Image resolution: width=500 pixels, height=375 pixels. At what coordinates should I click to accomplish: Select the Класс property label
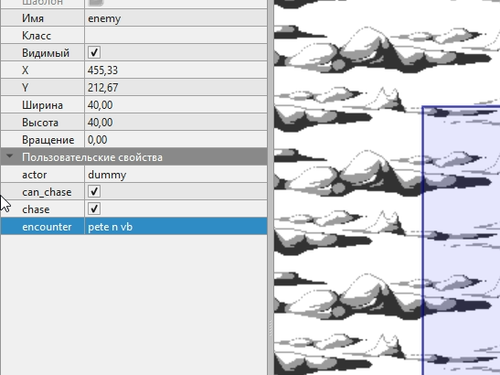point(36,35)
